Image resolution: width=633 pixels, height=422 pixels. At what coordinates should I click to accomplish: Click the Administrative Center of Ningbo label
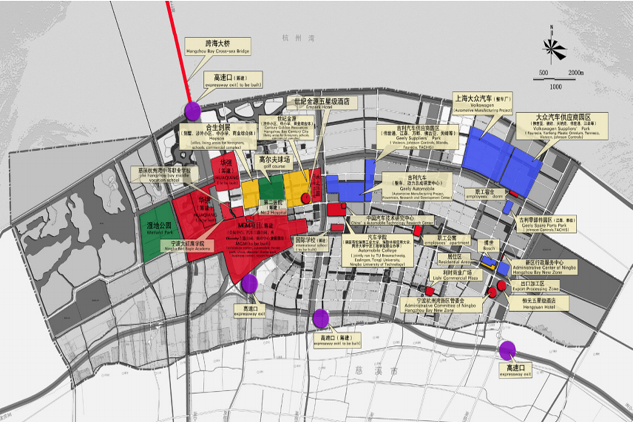pos(544,267)
